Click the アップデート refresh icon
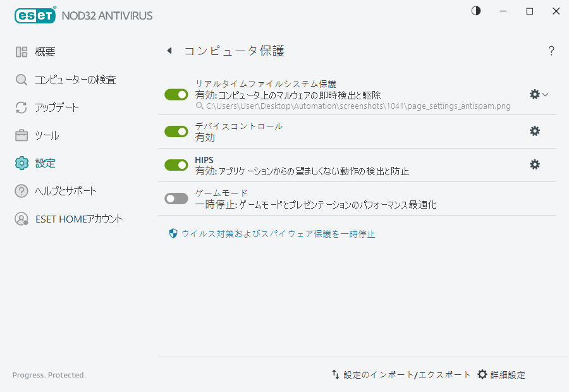This screenshot has width=569, height=392. point(21,107)
